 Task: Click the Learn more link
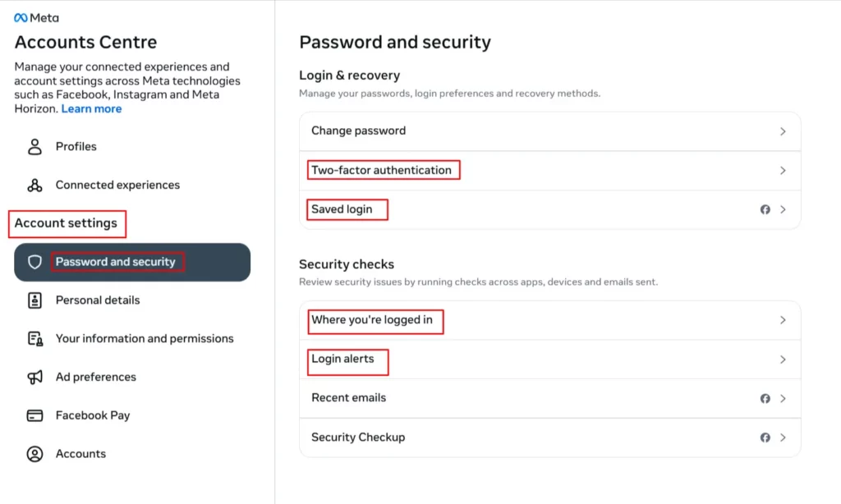point(91,108)
